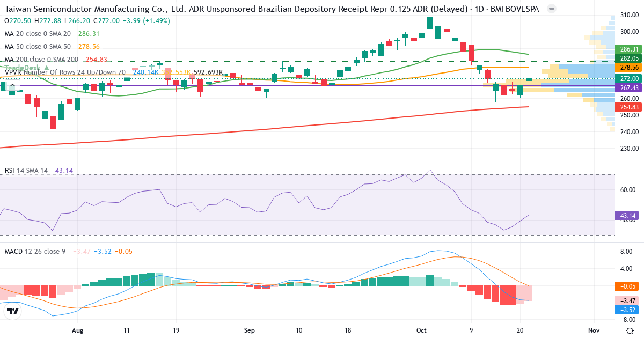Click the close value C272.00 in header
644x338 pixels.
(x=106, y=20)
